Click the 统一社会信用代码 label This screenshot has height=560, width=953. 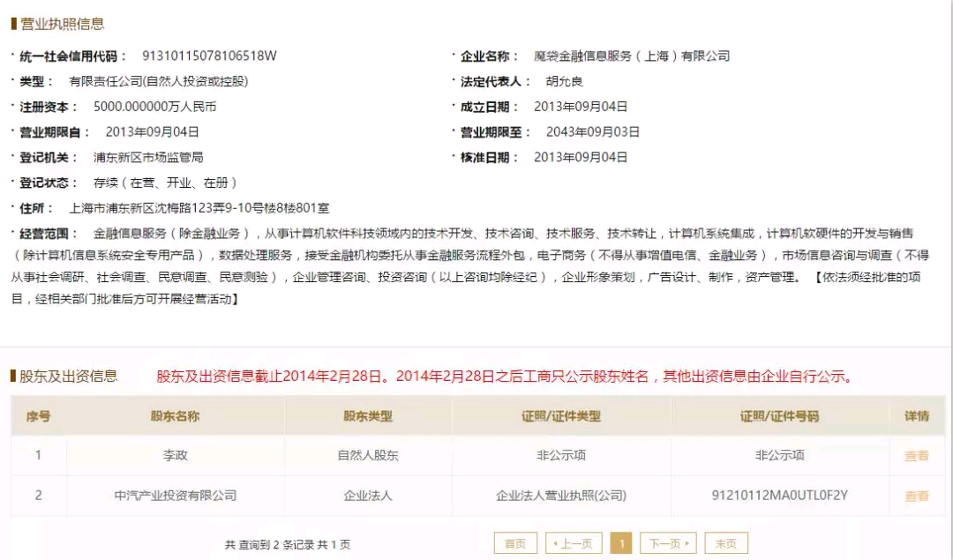[73, 56]
